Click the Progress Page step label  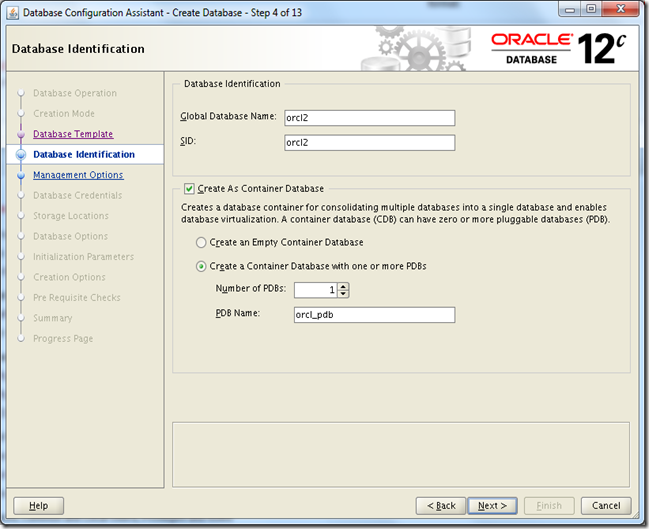[63, 339]
